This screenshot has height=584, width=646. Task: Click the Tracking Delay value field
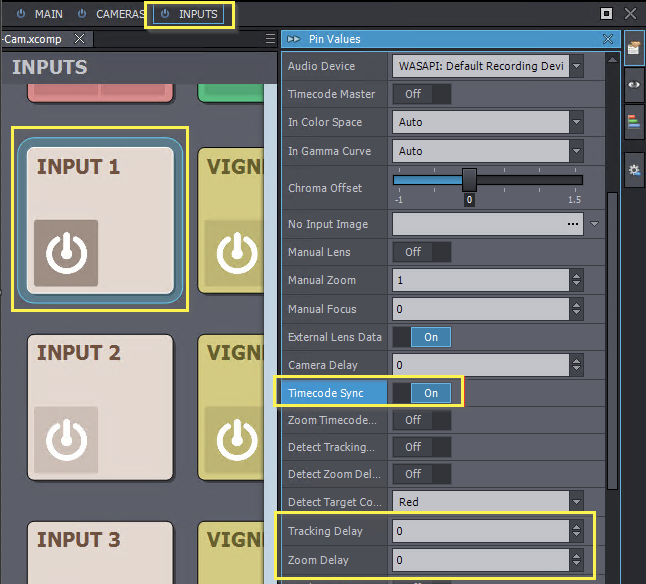pyautogui.click(x=478, y=531)
